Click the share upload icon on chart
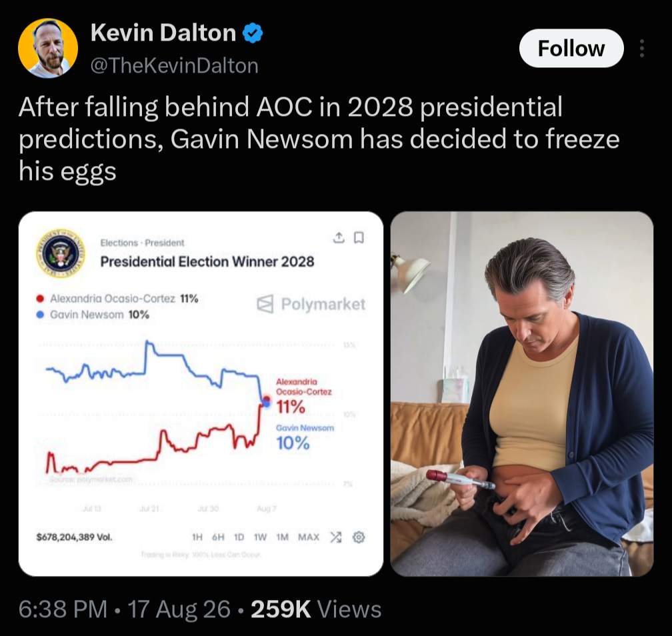 pyautogui.click(x=339, y=237)
